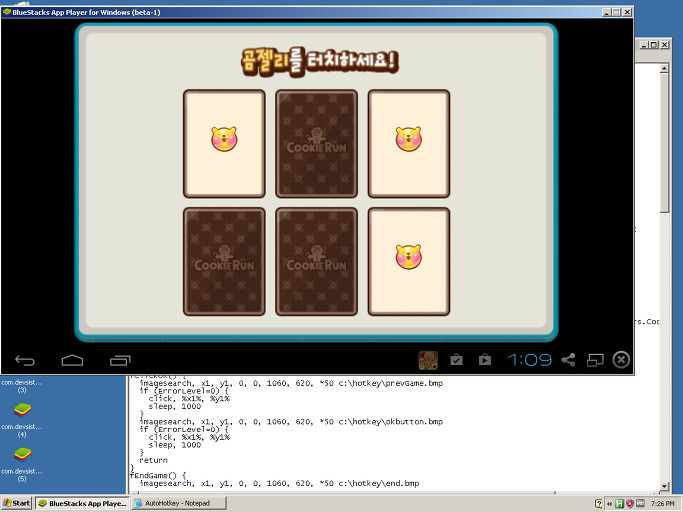Click the Notepad scrollbar up arrow

coord(664,68)
